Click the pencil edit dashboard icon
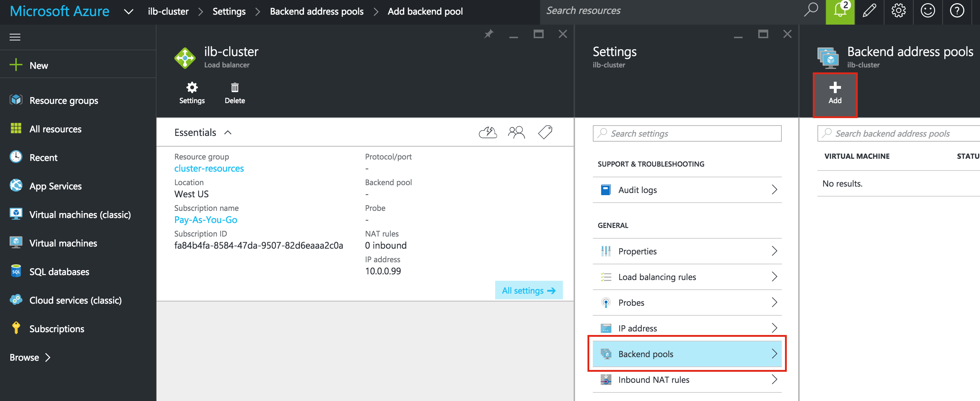Image resolution: width=980 pixels, height=401 pixels. tap(869, 11)
